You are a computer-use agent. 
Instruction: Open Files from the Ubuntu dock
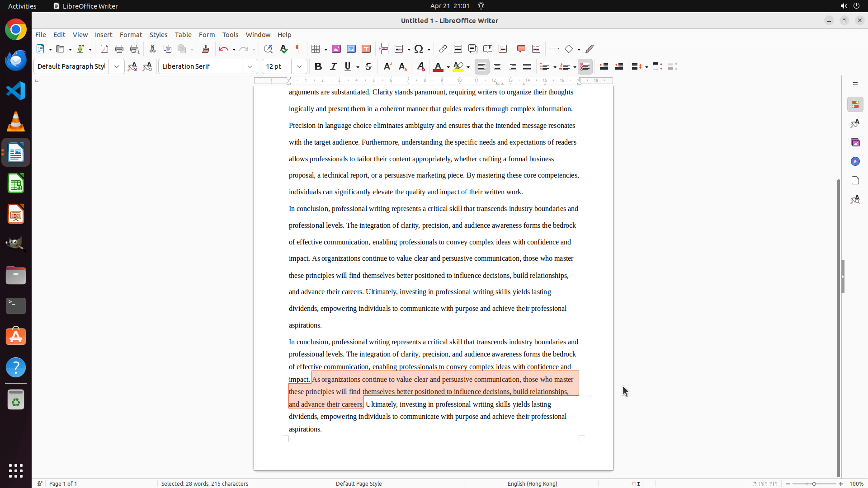click(x=16, y=275)
